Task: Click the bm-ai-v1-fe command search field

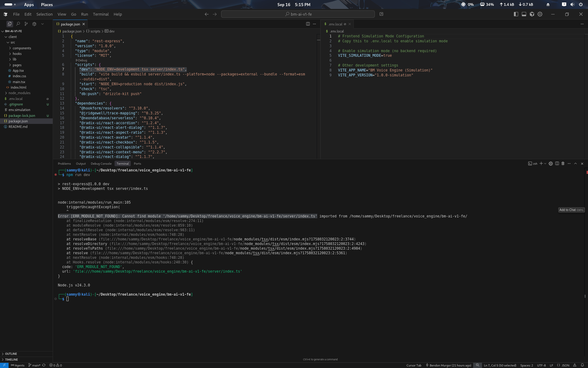Action: 298,14
